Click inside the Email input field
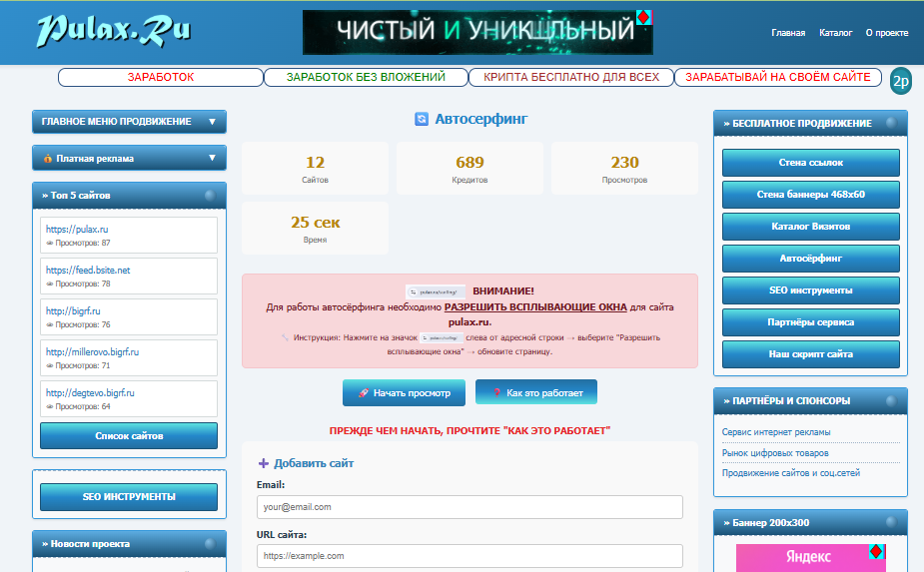Viewport: 924px width, 572px height. click(x=469, y=507)
